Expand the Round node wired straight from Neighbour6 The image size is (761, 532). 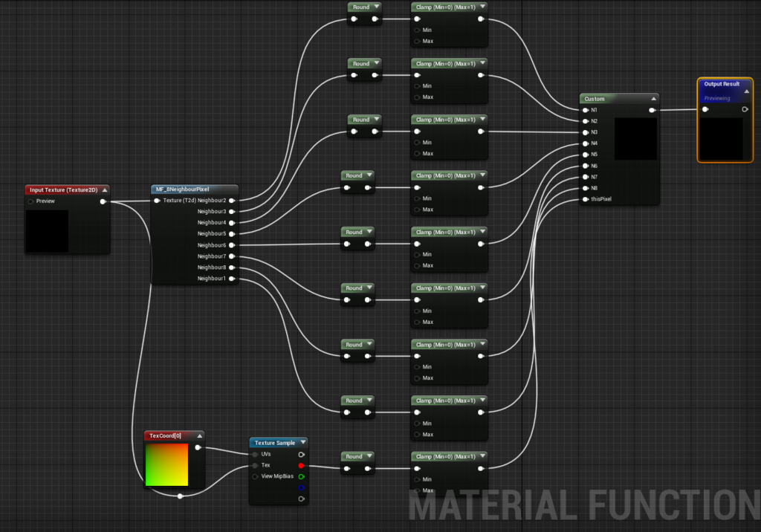(x=369, y=232)
